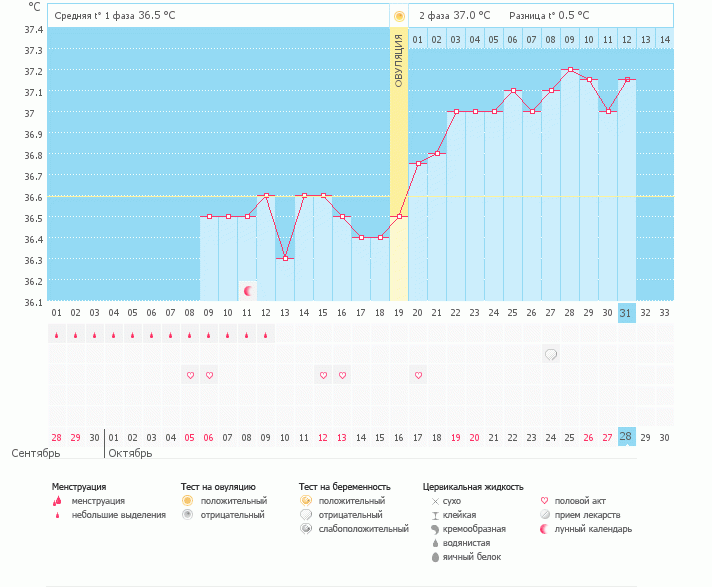The image size is (712, 587).
Task: Click the temperature point at day 13 dip
Action: click(285, 258)
